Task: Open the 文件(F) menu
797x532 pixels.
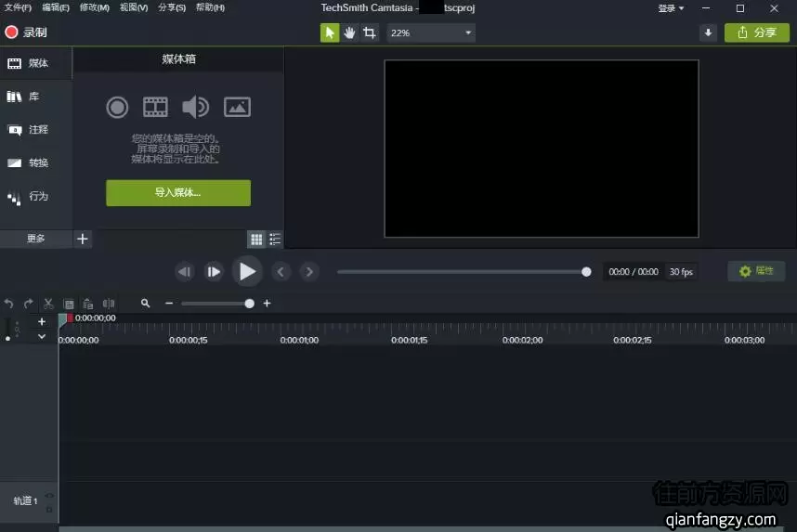Action: pos(18,7)
